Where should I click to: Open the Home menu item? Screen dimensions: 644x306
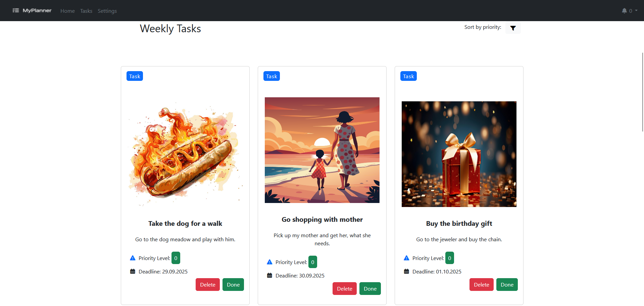click(67, 11)
